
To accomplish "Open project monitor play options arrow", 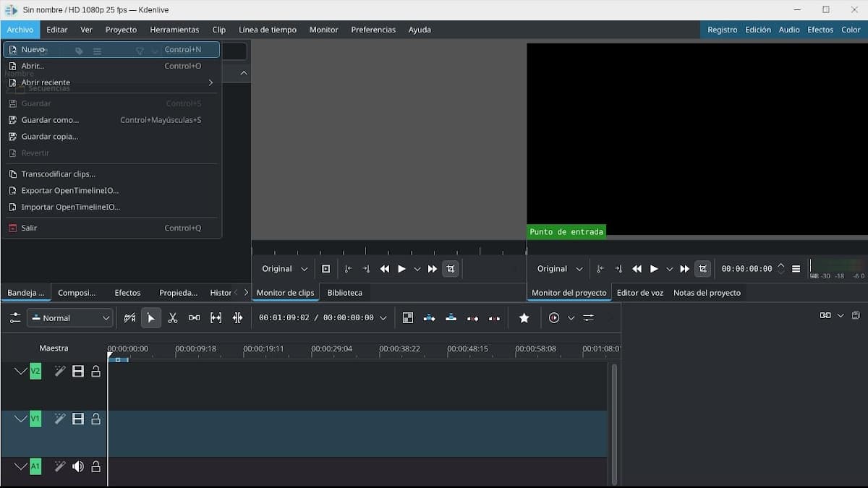I will (x=670, y=269).
